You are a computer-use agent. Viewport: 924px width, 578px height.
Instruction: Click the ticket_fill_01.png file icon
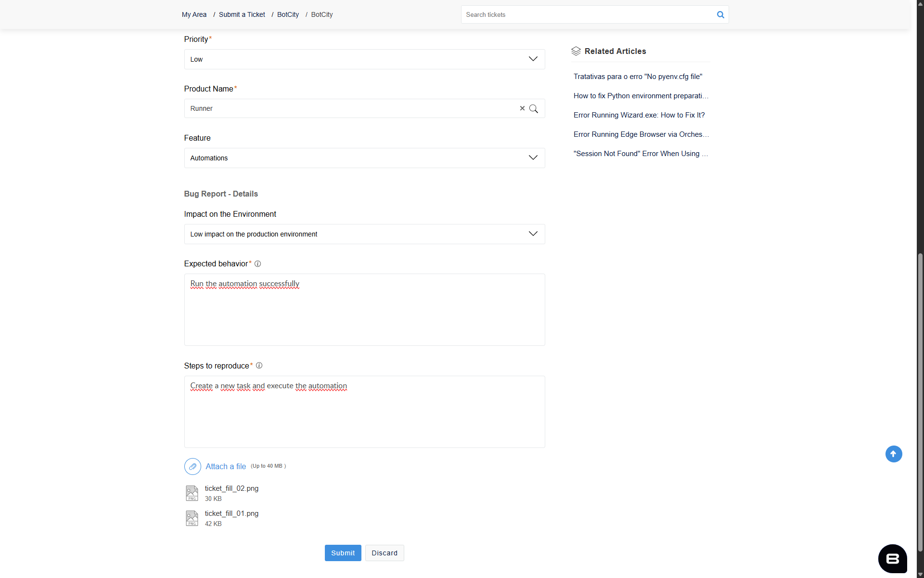coord(192,518)
